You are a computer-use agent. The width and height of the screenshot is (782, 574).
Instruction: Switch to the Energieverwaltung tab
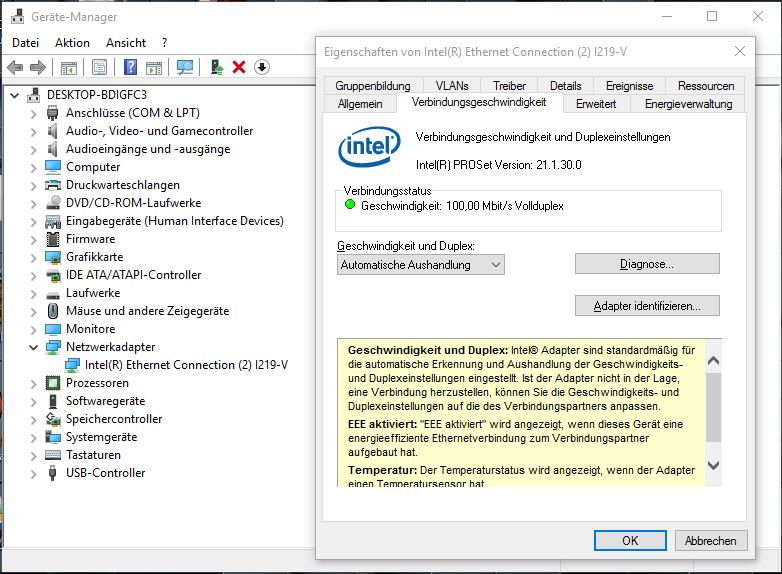click(688, 104)
